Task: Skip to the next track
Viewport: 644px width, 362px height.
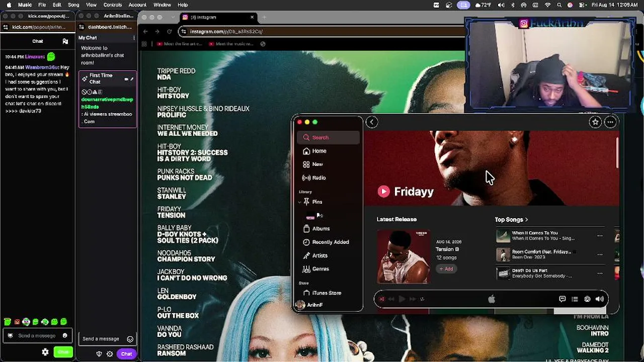Action: coord(412,299)
